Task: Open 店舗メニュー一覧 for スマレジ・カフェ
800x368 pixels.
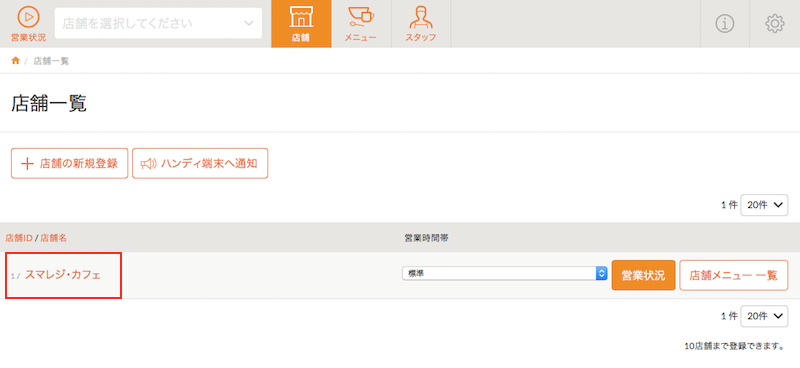Action: pos(734,275)
